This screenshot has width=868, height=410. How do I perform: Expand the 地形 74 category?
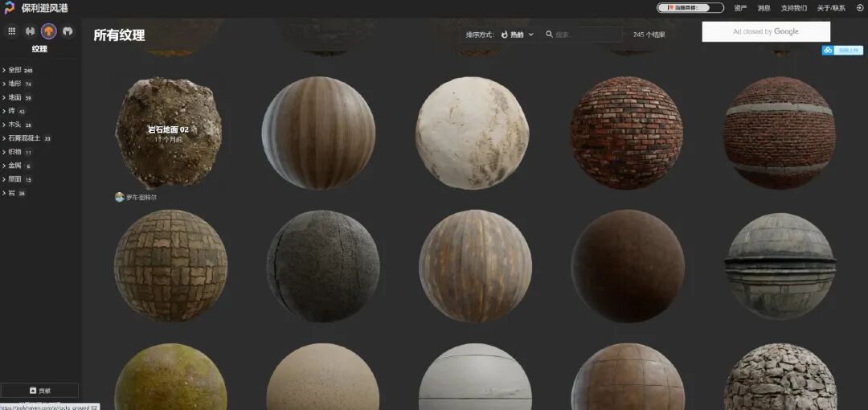click(17, 84)
